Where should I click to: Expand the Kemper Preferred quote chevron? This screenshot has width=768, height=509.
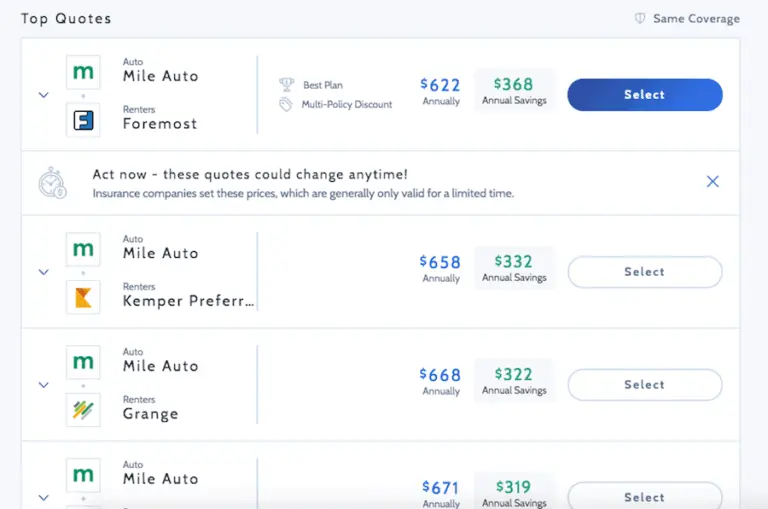click(x=43, y=272)
